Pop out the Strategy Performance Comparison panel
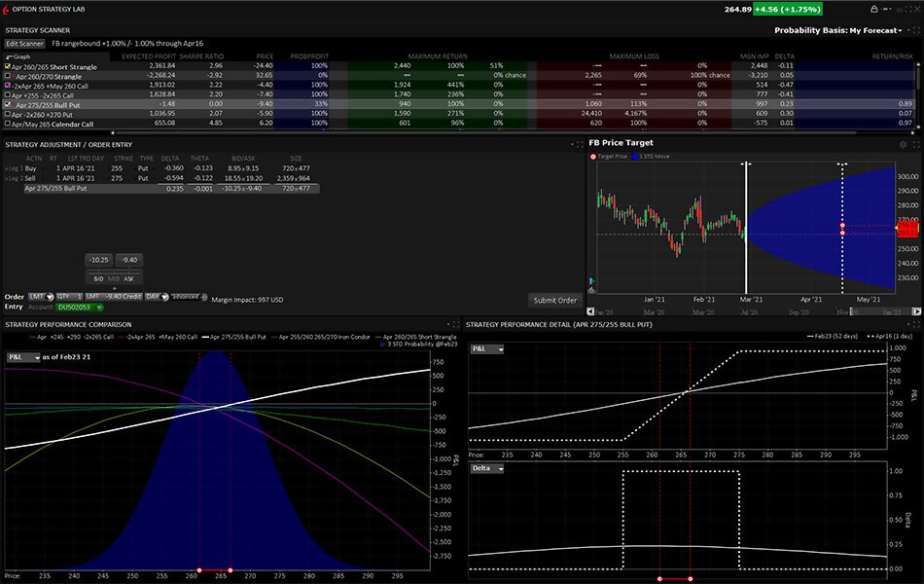 [455, 325]
